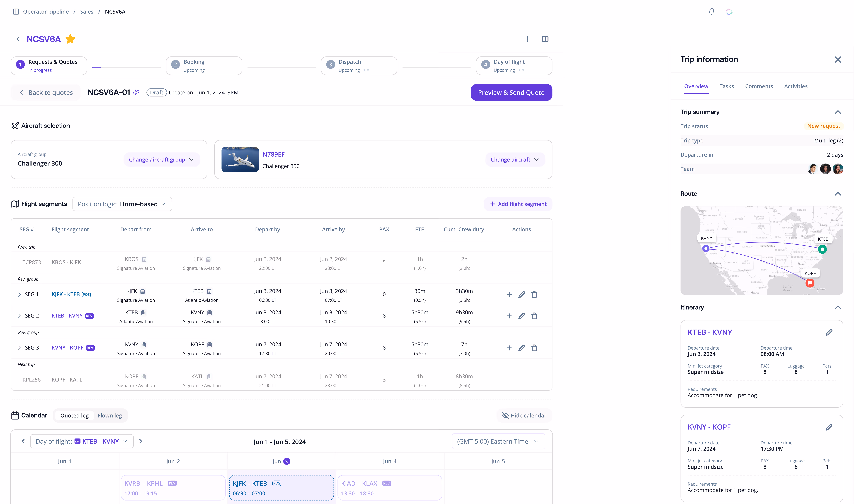Open airport info icon next to KOPF arrival in SEG 3

tap(209, 345)
